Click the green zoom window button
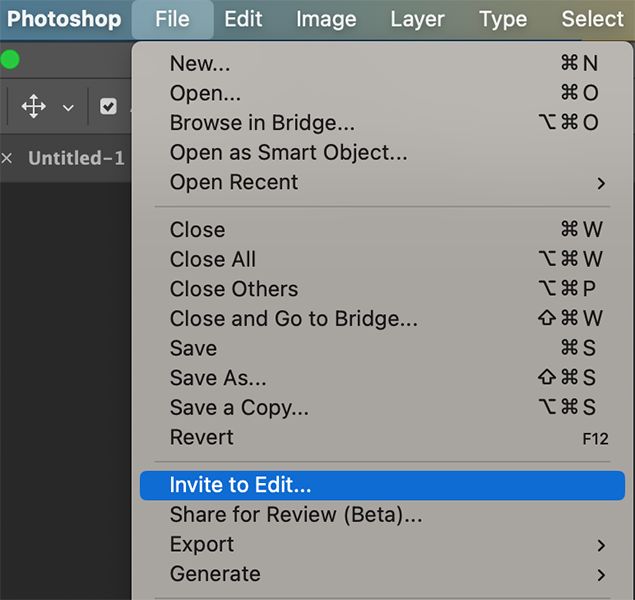635x600 pixels. coord(10,60)
